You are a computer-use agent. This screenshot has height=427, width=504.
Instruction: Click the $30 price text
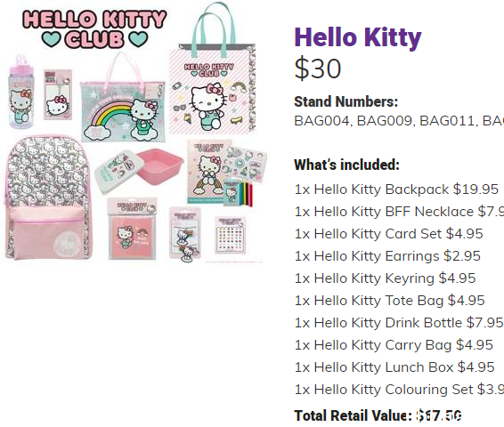tap(318, 68)
